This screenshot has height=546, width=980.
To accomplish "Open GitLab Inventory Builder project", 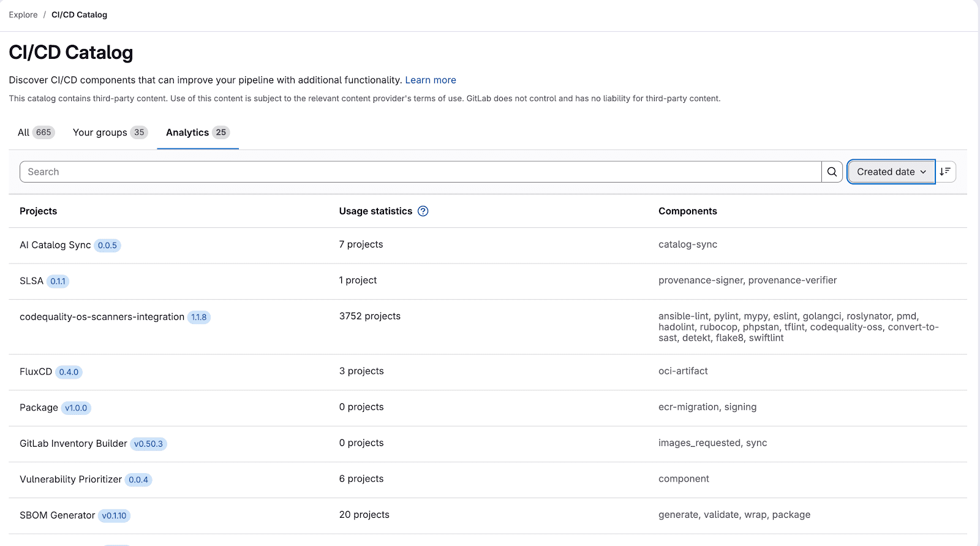I will pos(73,444).
